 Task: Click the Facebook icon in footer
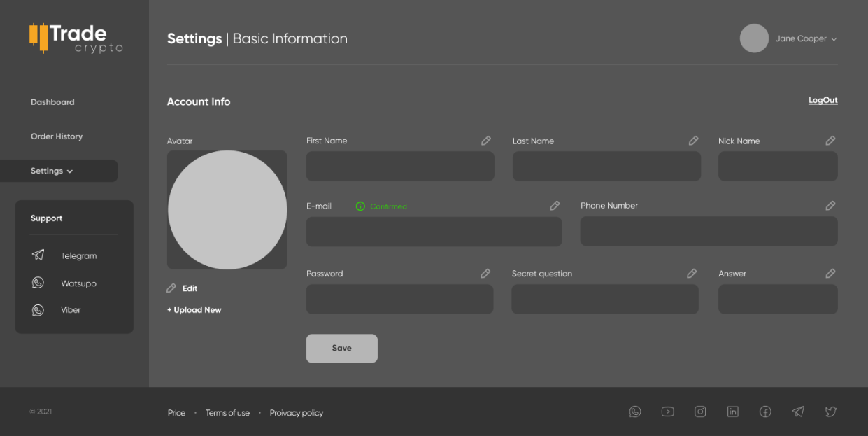765,412
